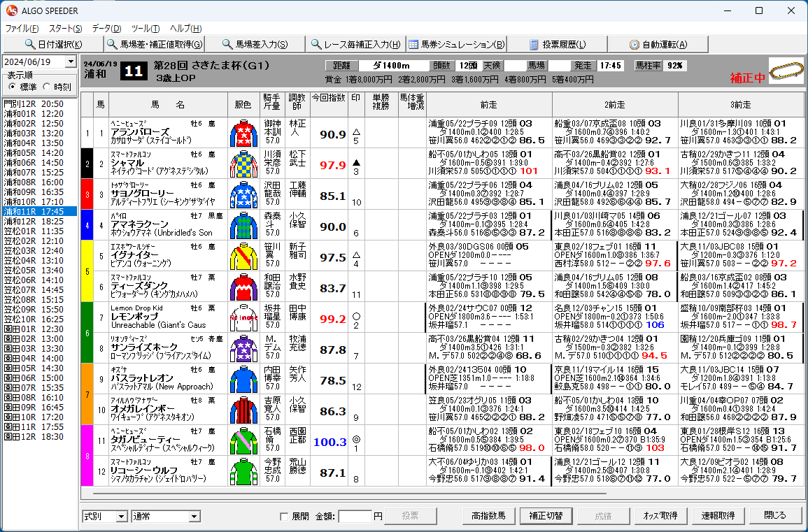Screen dimensions: 808x532
Task: Open the ファイル(F) menu
Action: pos(22,29)
